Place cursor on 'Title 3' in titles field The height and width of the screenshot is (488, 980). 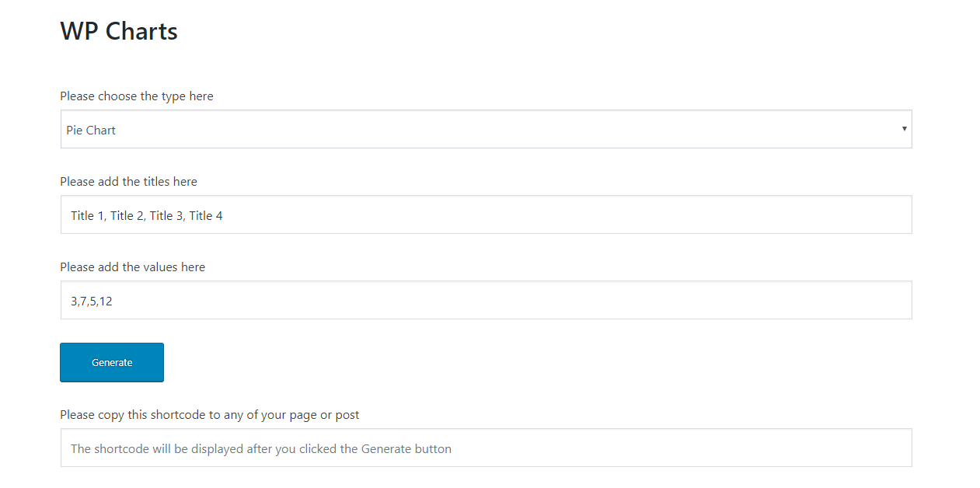pos(166,216)
